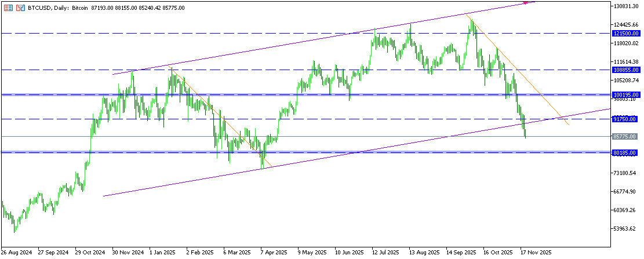Select the 108855.00 price level label
Image resolution: width=644 pixels, height=259 pixels.
[x=625, y=70]
